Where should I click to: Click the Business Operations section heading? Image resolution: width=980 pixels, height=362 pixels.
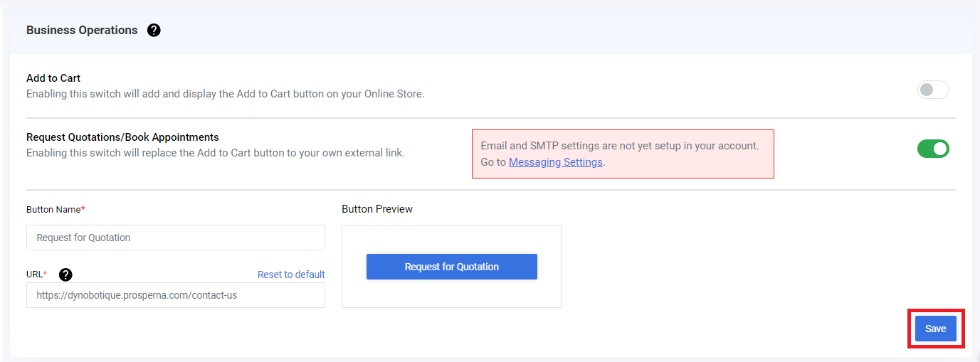pos(82,30)
